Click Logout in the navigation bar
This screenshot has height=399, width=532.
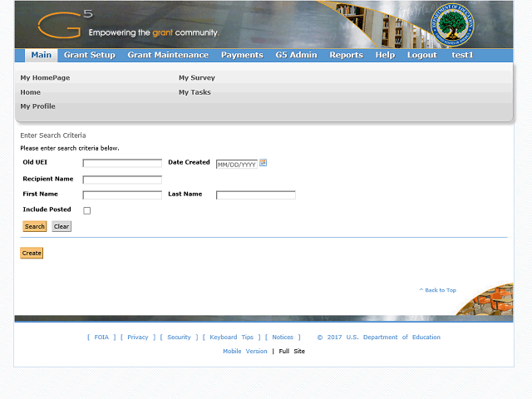421,55
